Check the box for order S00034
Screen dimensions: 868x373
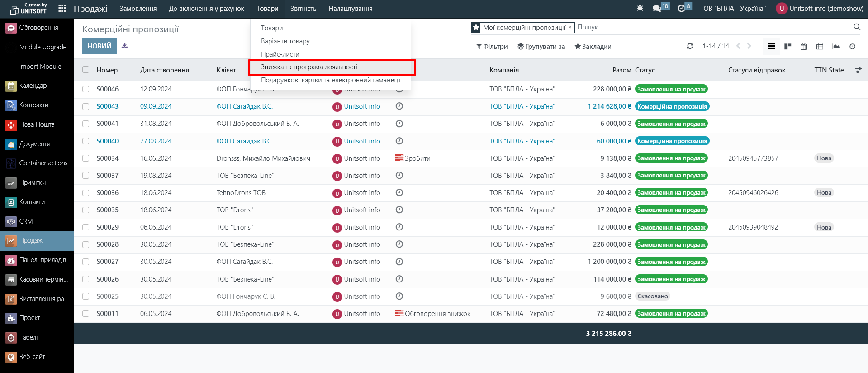(x=86, y=158)
